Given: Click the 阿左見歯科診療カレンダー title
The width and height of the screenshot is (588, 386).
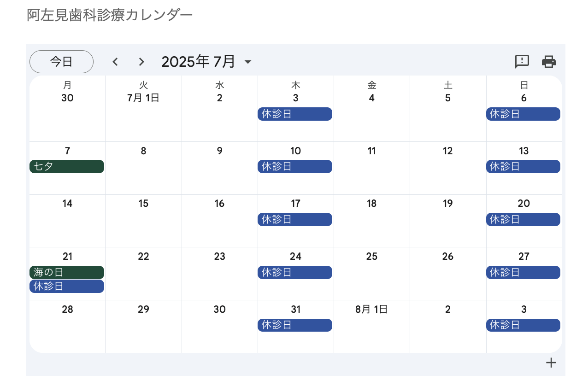Looking at the screenshot, I should point(110,15).
